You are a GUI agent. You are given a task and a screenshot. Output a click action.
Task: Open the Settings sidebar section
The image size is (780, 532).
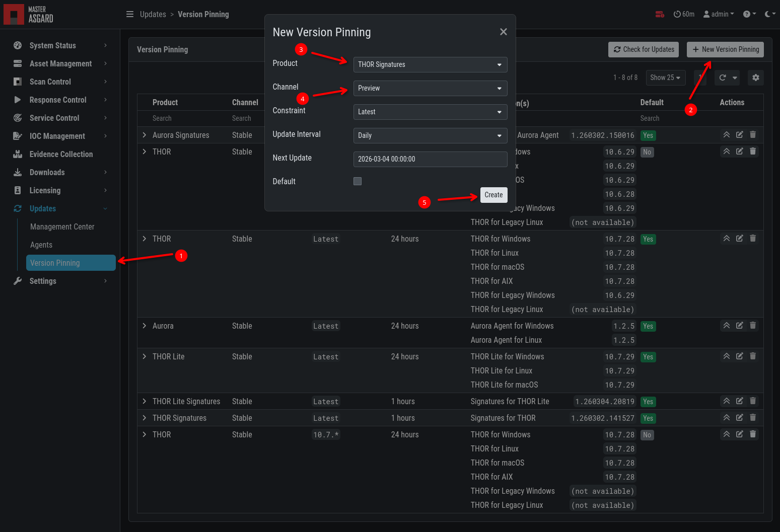(x=60, y=281)
